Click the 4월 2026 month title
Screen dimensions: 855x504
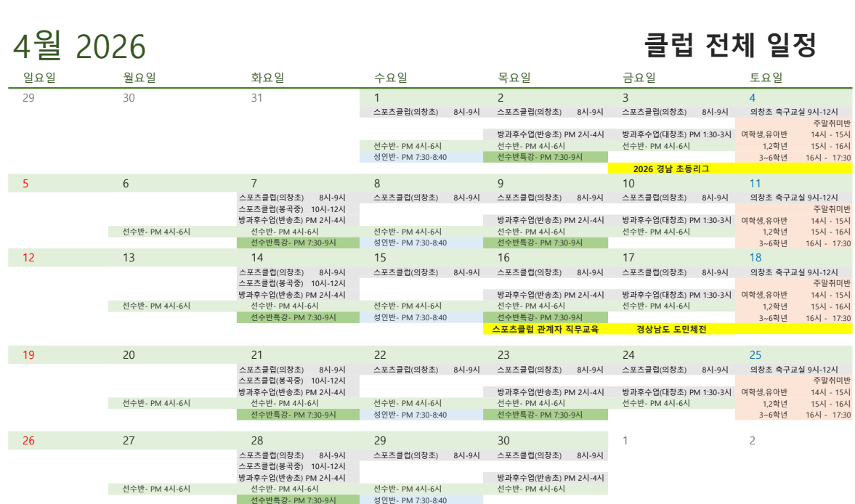click(x=79, y=47)
